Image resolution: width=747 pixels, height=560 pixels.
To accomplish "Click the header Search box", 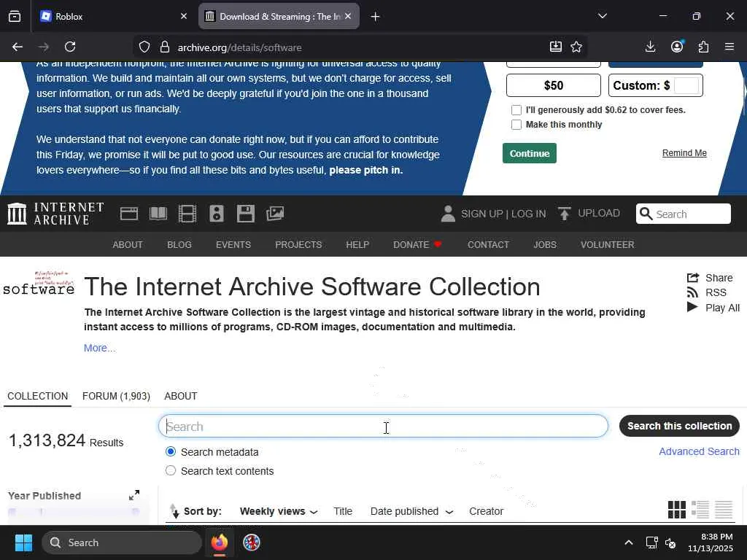I will (683, 214).
